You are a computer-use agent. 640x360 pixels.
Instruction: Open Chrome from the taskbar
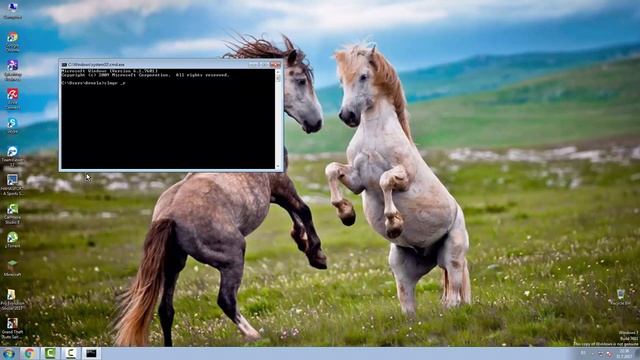point(29,353)
